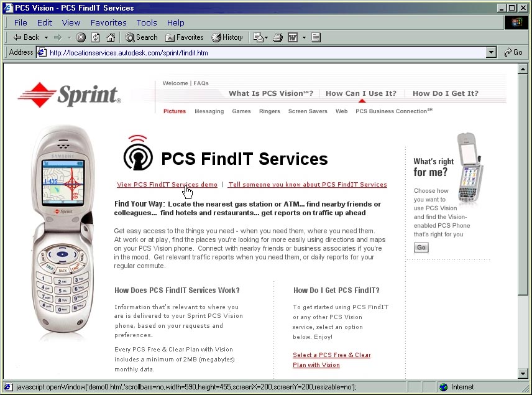Viewport: 532px width, 395px height.
Task: Click Tell someone you know about PCS FindIT
Action: (308, 184)
